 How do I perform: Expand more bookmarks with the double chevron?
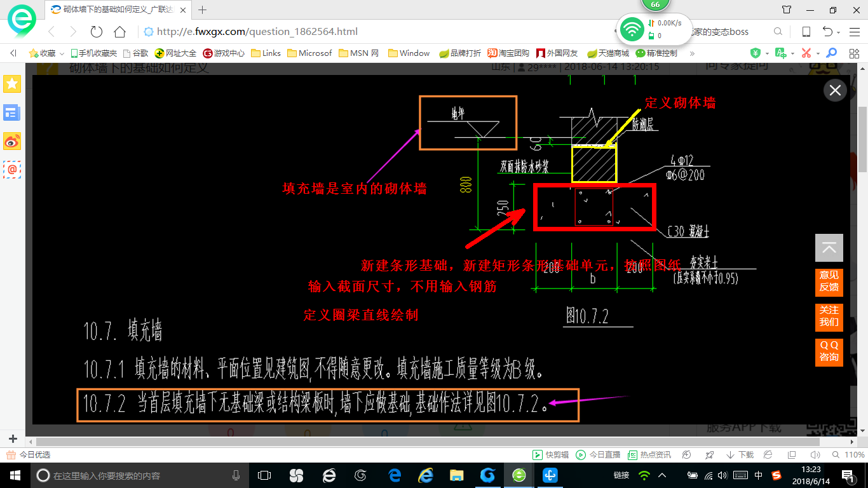(x=692, y=53)
